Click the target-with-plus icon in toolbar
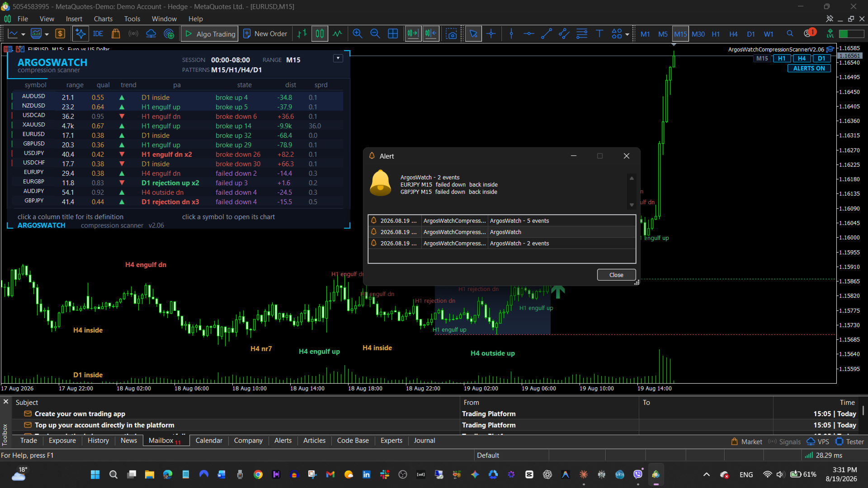Viewport: 868px width, 488px height. 169,34
